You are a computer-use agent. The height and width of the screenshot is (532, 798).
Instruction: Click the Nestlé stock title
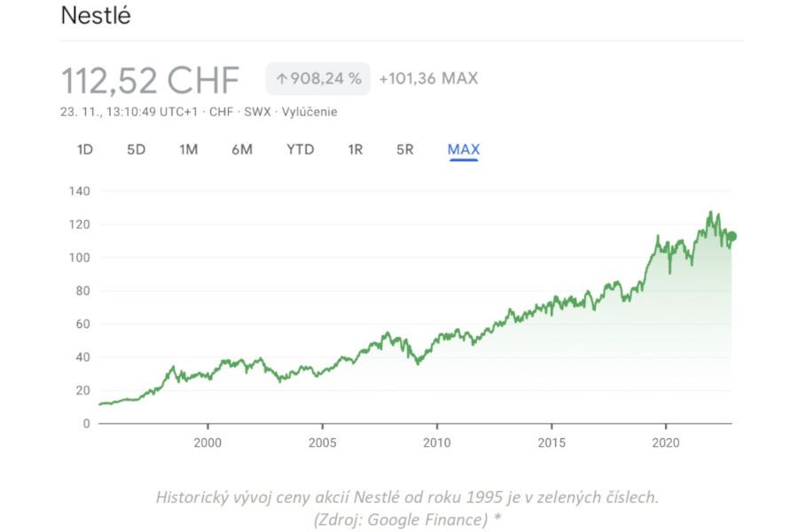click(x=96, y=16)
